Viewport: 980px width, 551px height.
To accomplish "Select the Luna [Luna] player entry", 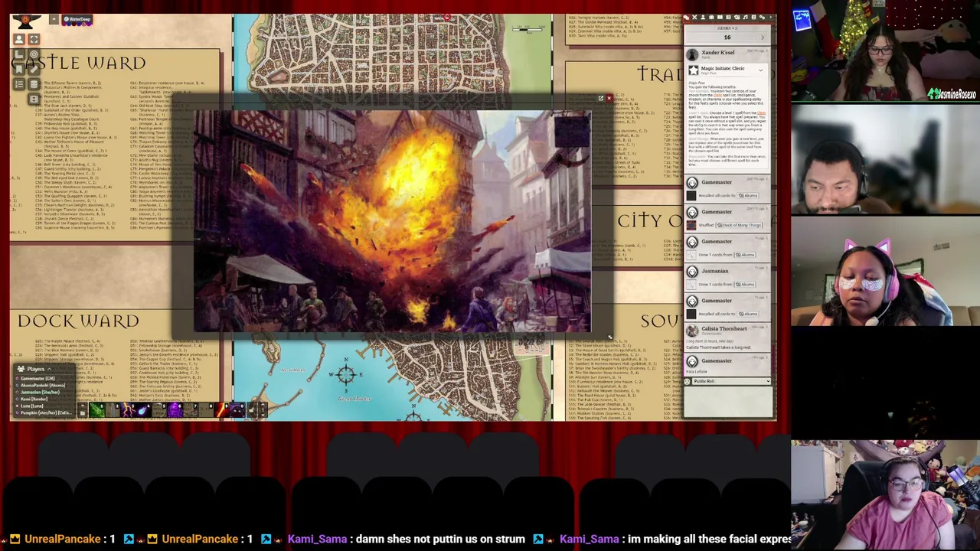I will (x=31, y=406).
